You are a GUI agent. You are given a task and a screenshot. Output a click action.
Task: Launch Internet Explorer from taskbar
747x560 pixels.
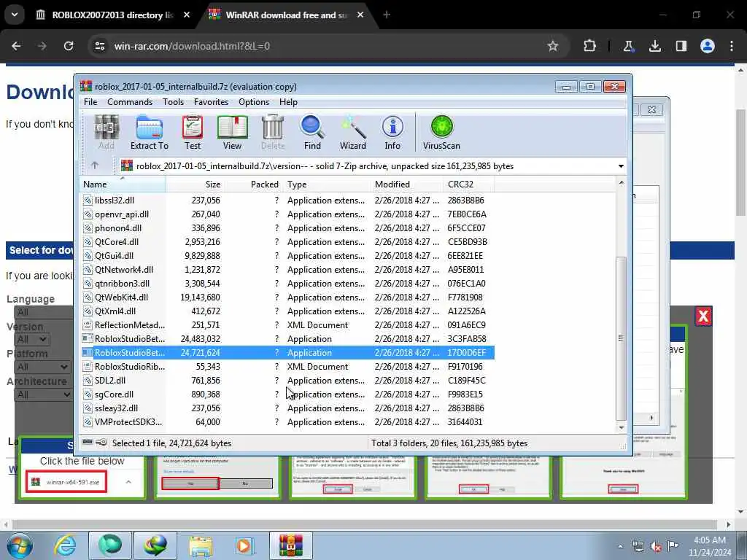65,545
